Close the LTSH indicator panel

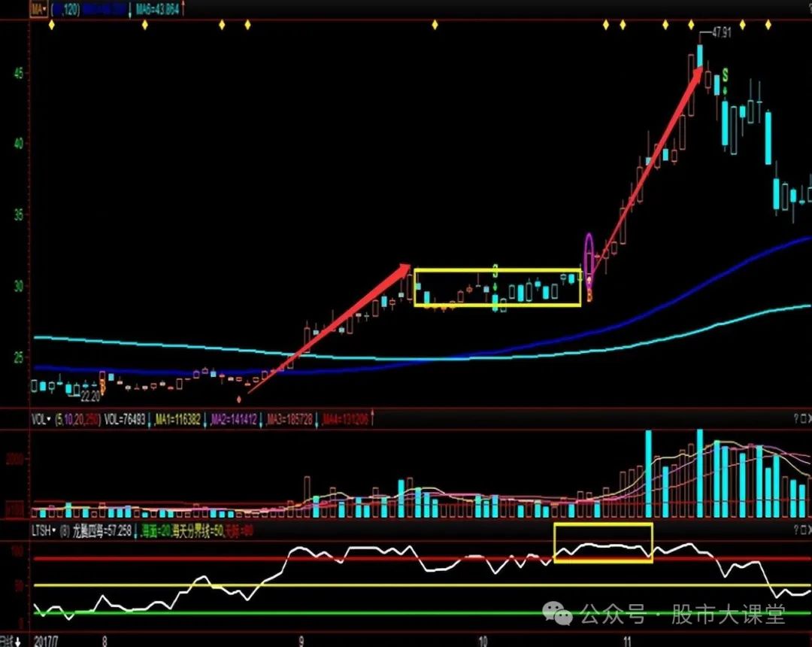tap(809, 530)
